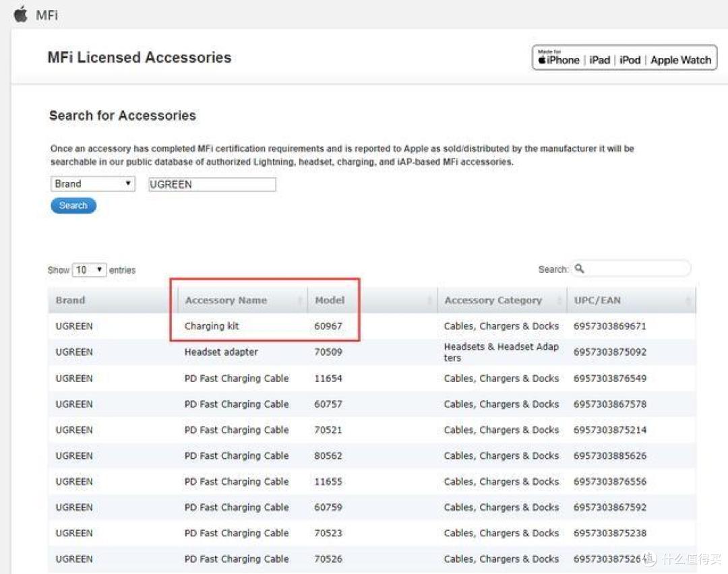
Task: Click UPC code 6957303876549
Action: coord(609,378)
